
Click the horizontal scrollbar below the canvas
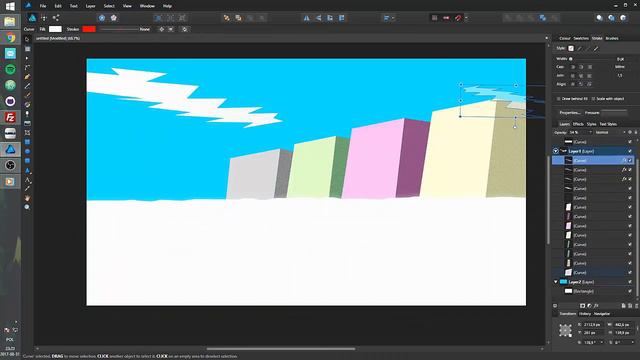[x=280, y=349]
